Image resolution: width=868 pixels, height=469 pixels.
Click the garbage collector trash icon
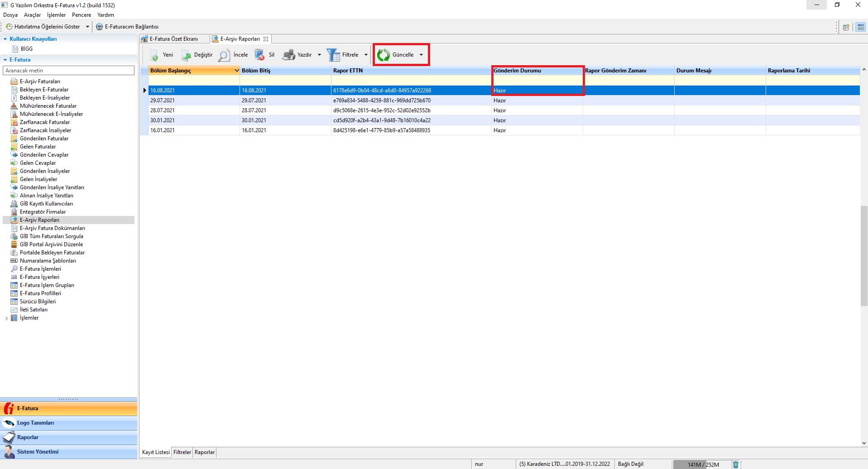736,464
